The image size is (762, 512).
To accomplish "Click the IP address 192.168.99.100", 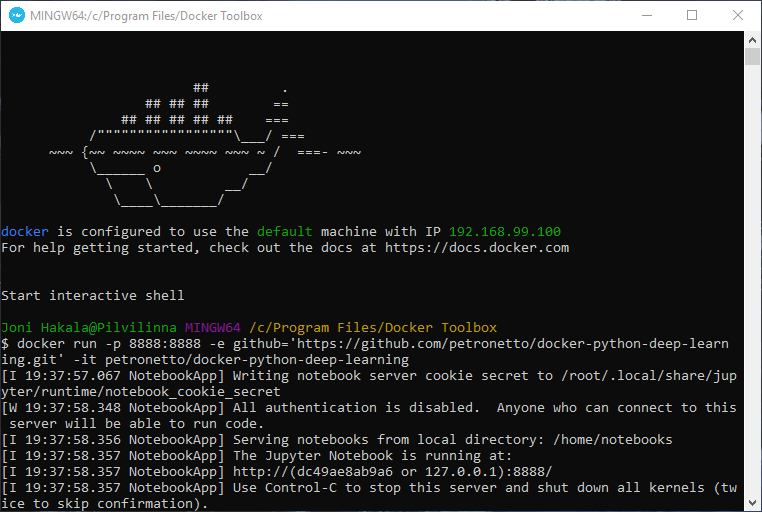I will coord(505,231).
